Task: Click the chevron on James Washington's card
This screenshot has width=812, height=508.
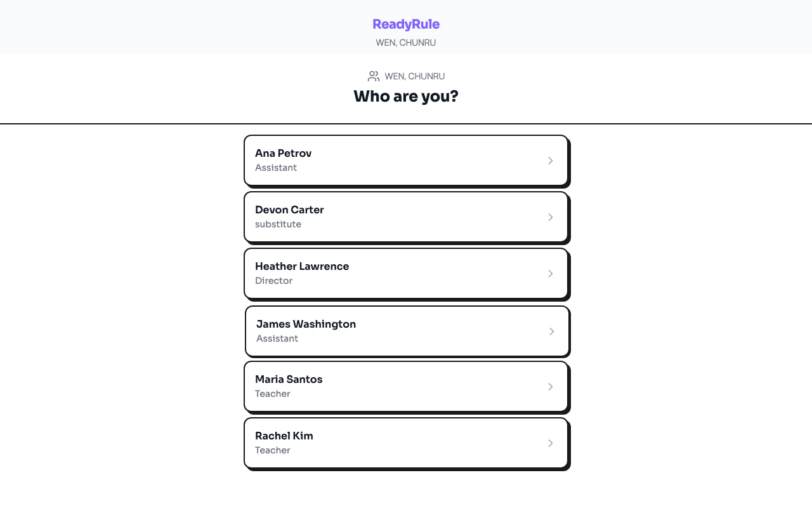Action: (x=551, y=331)
